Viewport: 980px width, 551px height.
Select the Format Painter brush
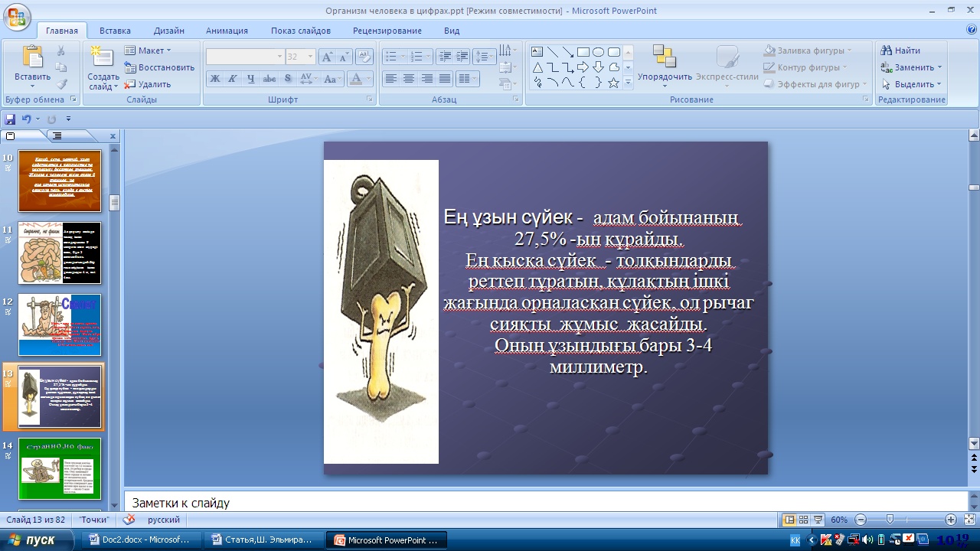[x=61, y=84]
